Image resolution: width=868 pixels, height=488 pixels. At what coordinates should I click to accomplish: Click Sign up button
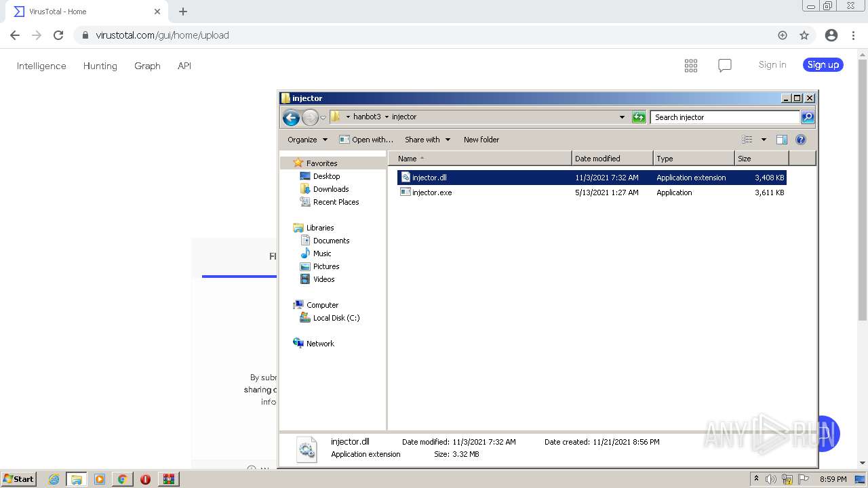[823, 64]
